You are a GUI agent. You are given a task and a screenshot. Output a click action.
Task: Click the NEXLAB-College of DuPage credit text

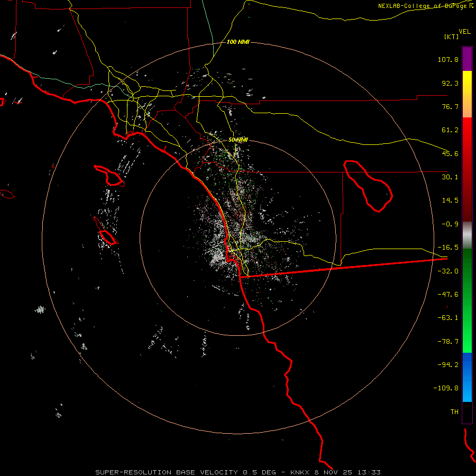(425, 6)
